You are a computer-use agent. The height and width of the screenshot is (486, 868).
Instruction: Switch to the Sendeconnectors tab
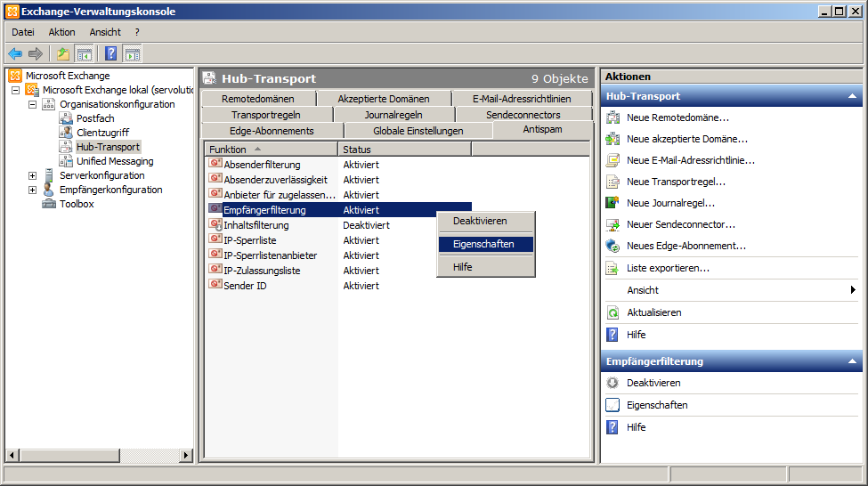pos(523,115)
